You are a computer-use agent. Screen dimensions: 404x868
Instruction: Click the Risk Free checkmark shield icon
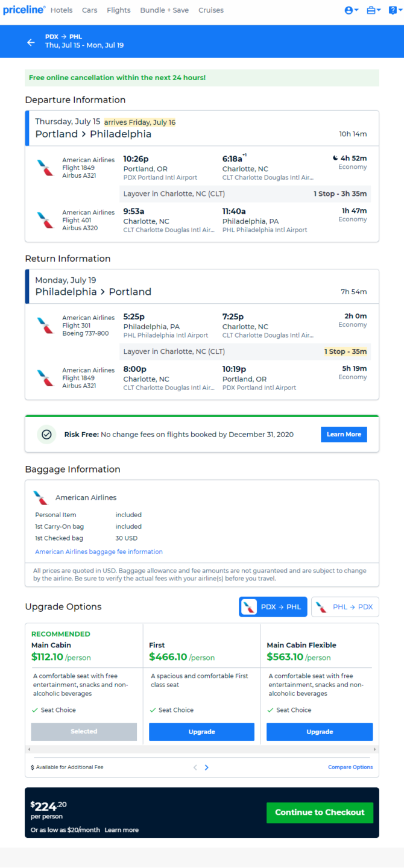pyautogui.click(x=47, y=434)
